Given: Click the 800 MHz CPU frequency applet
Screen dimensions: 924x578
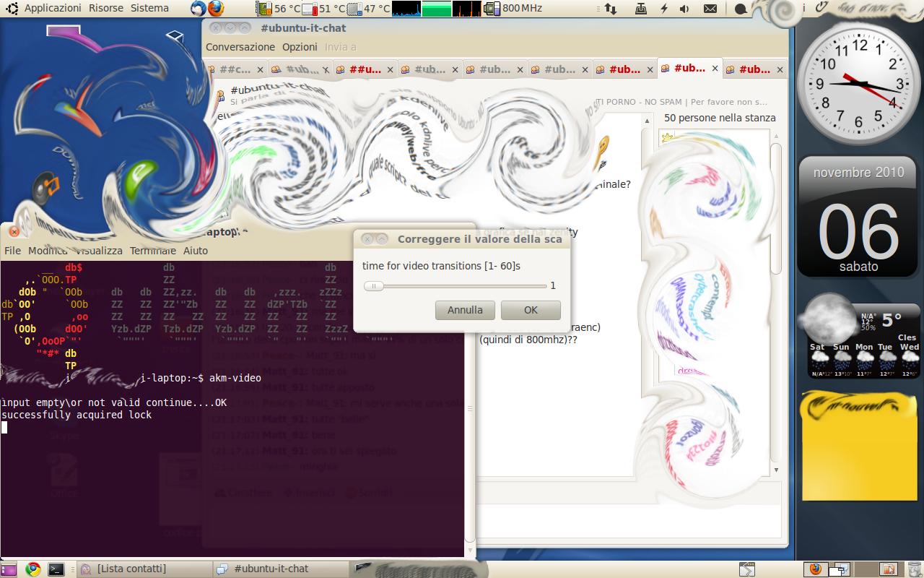Looking at the screenshot, I should pyautogui.click(x=513, y=9).
